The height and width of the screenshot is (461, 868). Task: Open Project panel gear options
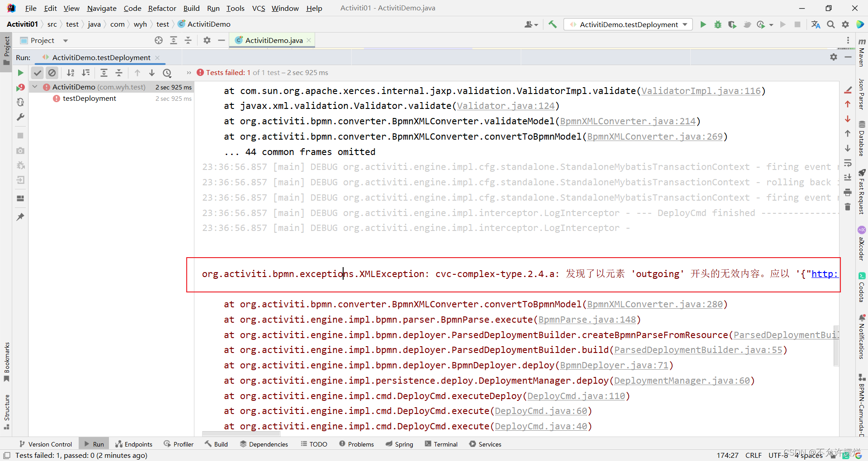pos(207,41)
